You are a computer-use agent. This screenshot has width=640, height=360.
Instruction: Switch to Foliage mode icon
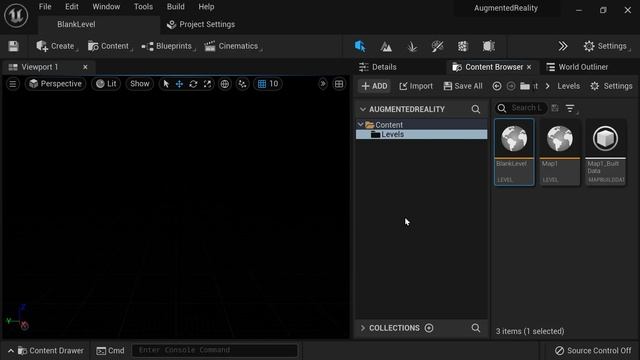click(412, 47)
